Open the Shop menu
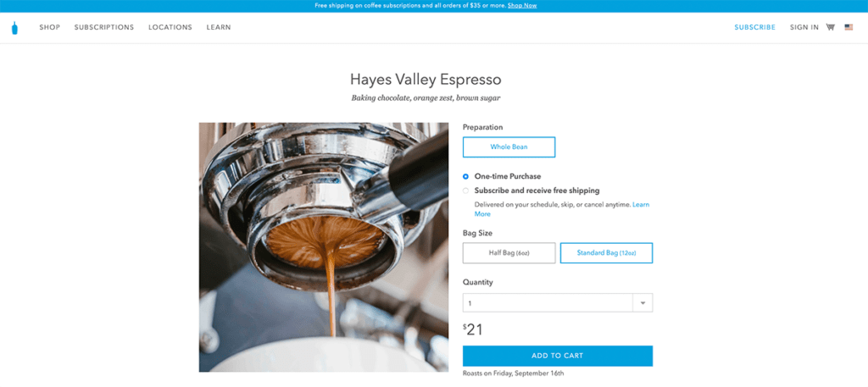868x387 pixels. click(50, 27)
